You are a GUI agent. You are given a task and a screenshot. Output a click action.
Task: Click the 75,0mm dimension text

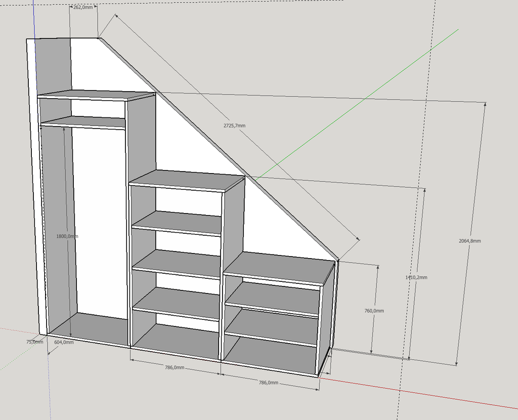click(35, 342)
